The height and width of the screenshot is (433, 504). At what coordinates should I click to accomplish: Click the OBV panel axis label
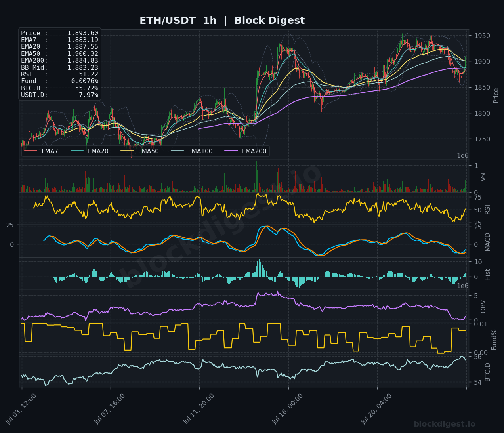point(483,307)
